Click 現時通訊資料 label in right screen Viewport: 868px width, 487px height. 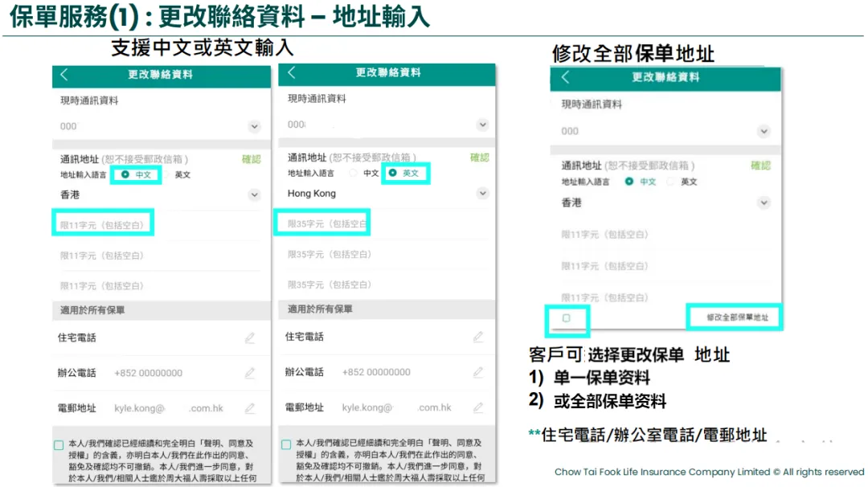pyautogui.click(x=592, y=104)
